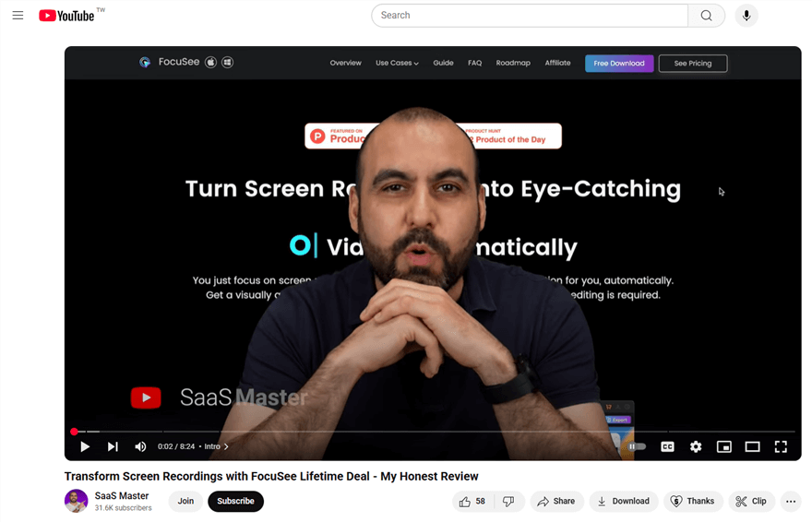Dislike the video
The image size is (812, 522).
509,501
